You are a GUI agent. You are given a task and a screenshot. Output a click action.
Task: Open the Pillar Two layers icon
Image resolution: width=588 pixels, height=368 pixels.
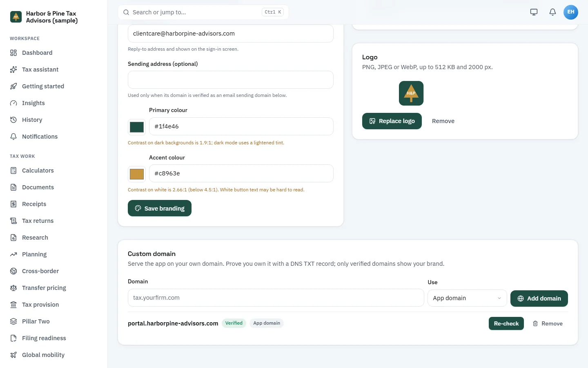click(x=13, y=321)
